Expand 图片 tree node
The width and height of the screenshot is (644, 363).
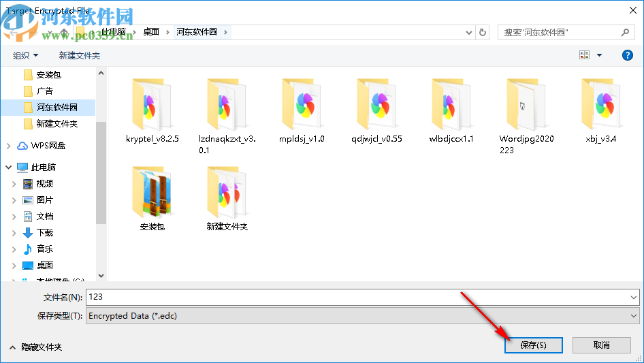[x=14, y=200]
